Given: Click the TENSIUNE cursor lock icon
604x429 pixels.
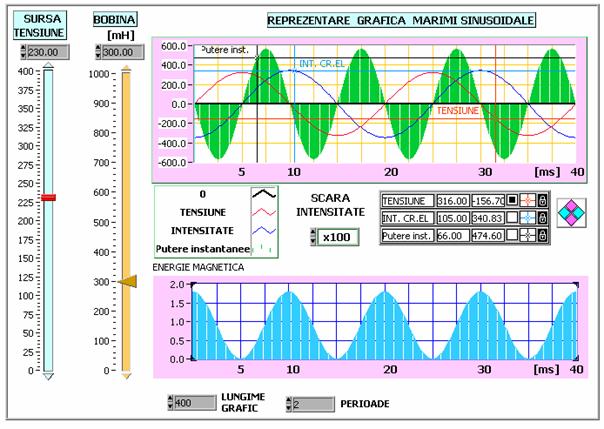Looking at the screenshot, I should pos(543,200).
